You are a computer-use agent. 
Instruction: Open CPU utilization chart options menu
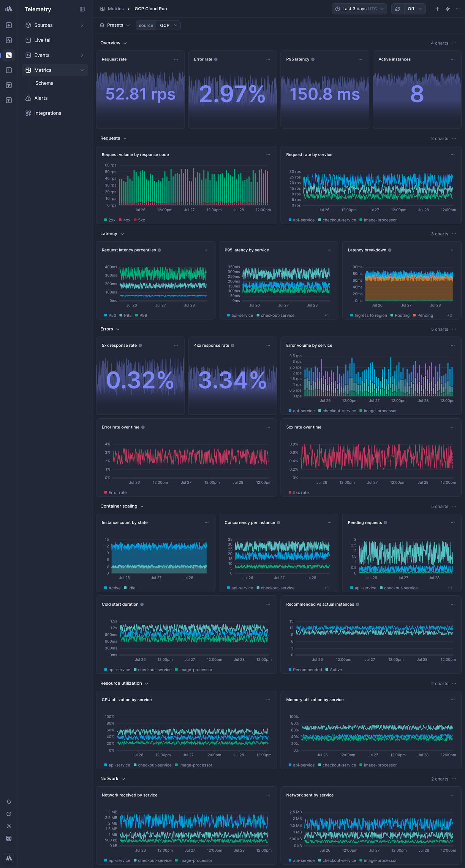[268, 700]
